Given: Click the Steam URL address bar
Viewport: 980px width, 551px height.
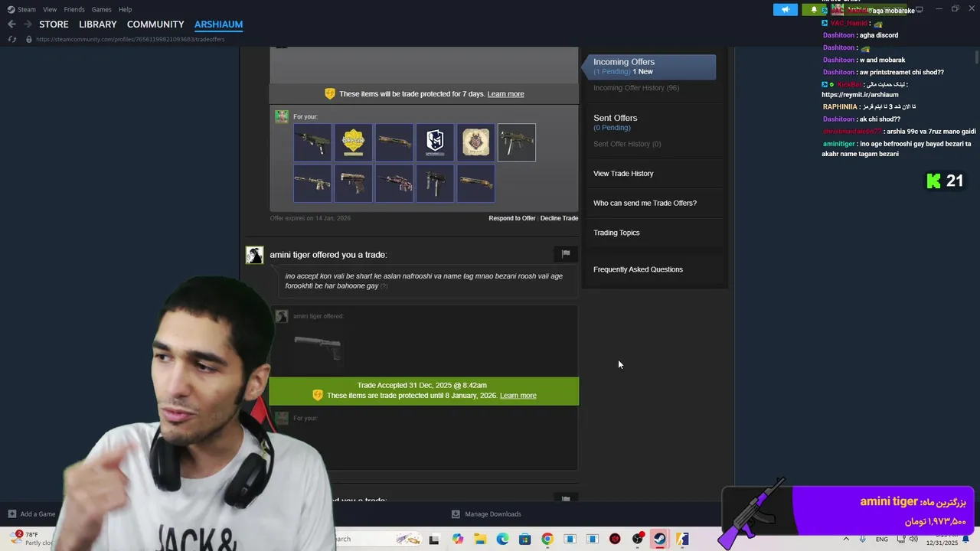Looking at the screenshot, I should pyautogui.click(x=130, y=39).
